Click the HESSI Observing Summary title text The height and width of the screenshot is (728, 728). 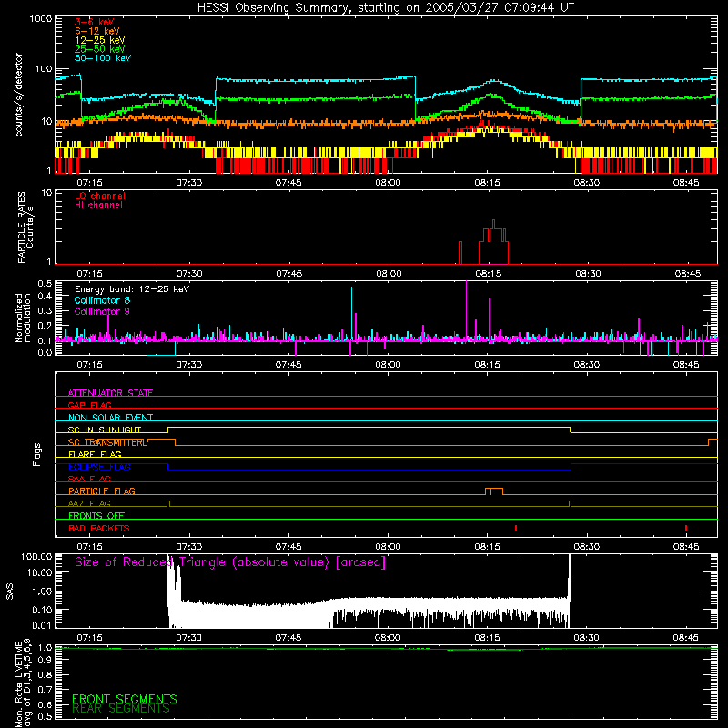385,8
